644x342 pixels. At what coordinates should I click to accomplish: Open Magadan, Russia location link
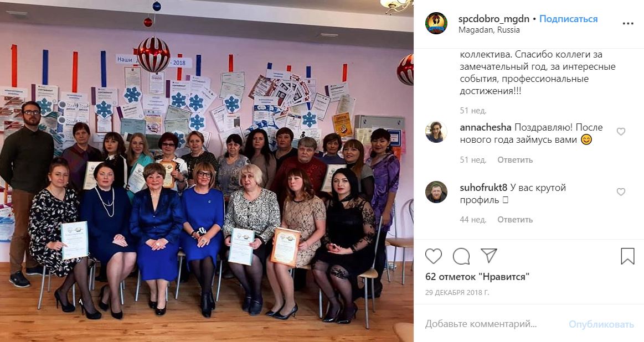pyautogui.click(x=489, y=30)
